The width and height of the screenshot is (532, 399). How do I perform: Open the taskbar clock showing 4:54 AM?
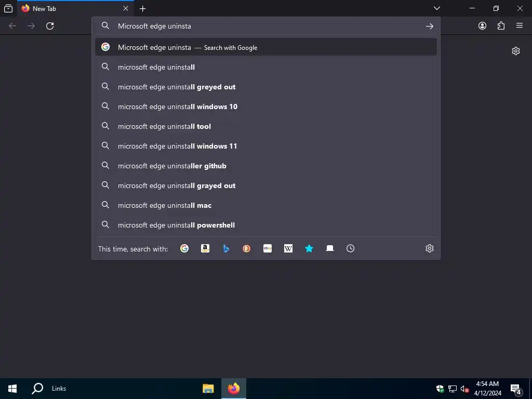tap(487, 389)
